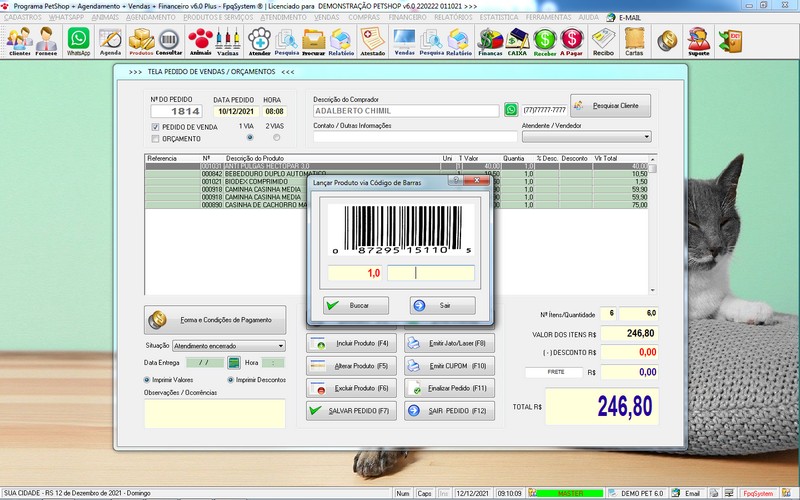
Task: Click the Finalizar Pedido (F11) button
Action: (449, 388)
